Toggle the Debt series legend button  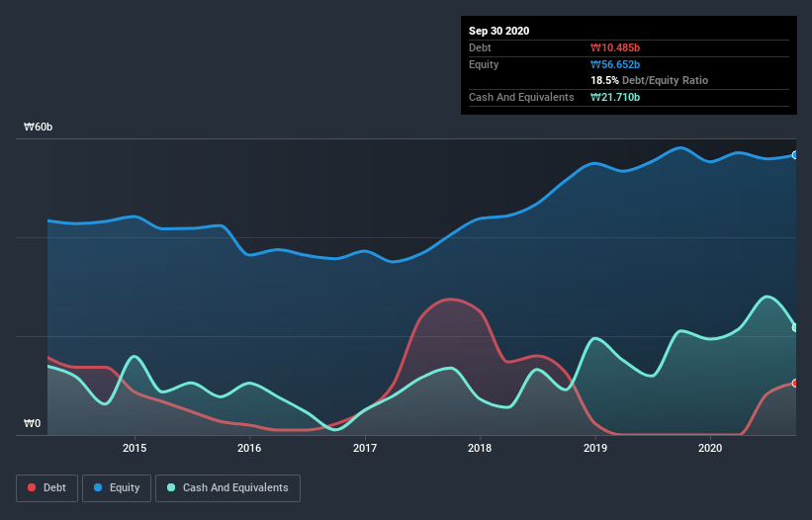46,488
